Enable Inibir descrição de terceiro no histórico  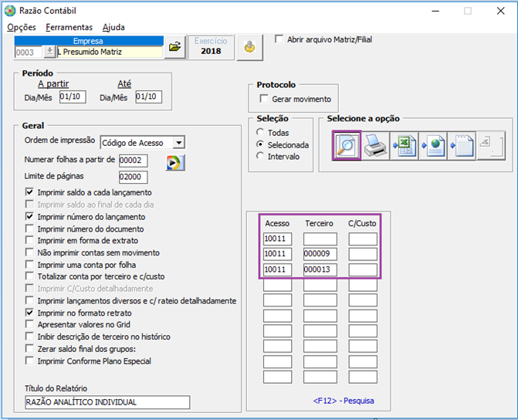click(29, 337)
